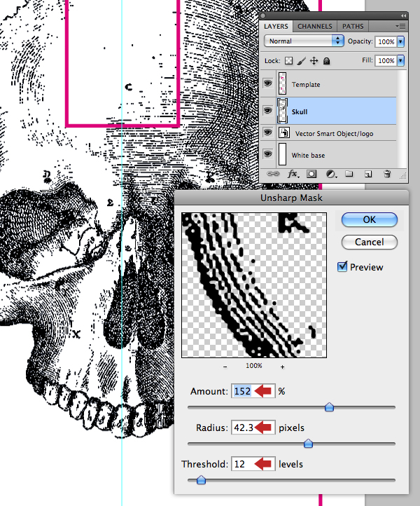Click the link layers icon
The width and height of the screenshot is (420, 506).
pyautogui.click(x=273, y=174)
